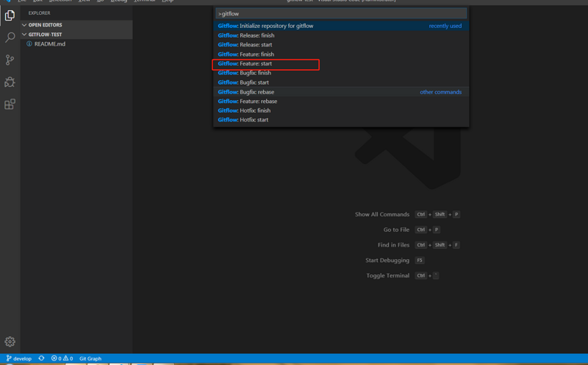Image resolution: width=588 pixels, height=365 pixels.
Task: Click the Go to File label
Action: click(x=396, y=230)
